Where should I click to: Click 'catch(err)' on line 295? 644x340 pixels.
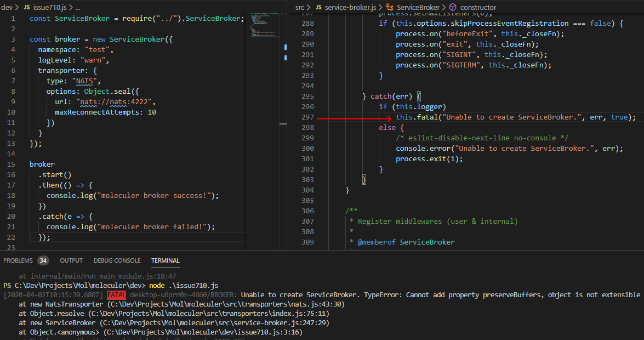click(x=391, y=96)
